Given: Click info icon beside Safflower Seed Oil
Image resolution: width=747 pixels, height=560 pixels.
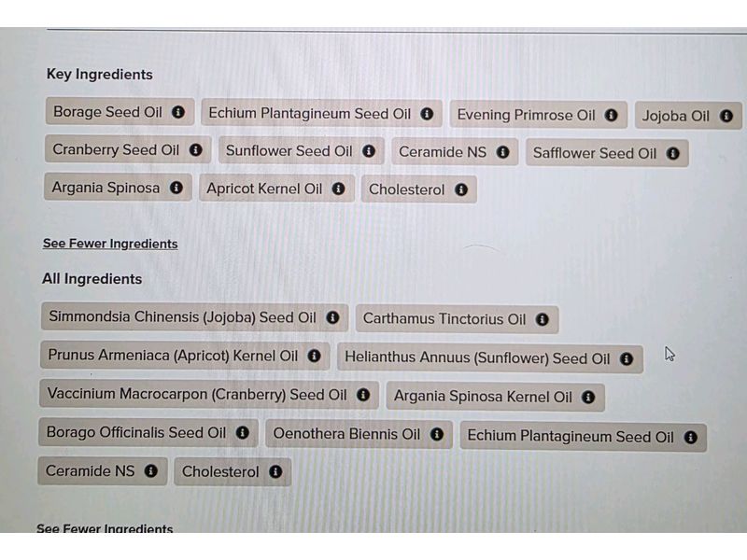Looking at the screenshot, I should coord(672,154).
